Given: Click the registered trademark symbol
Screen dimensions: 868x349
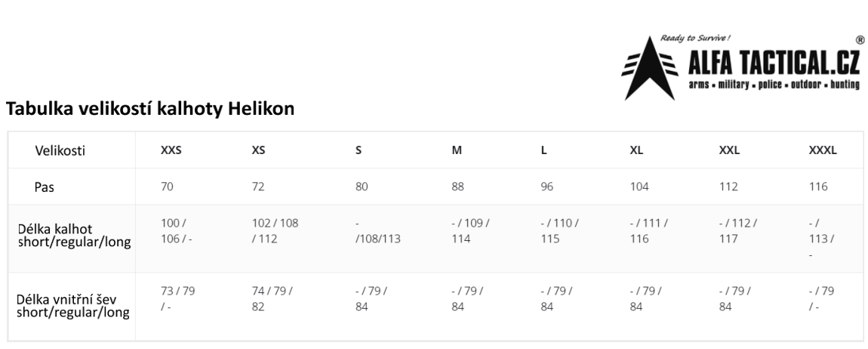Looking at the screenshot, I should point(860,40).
